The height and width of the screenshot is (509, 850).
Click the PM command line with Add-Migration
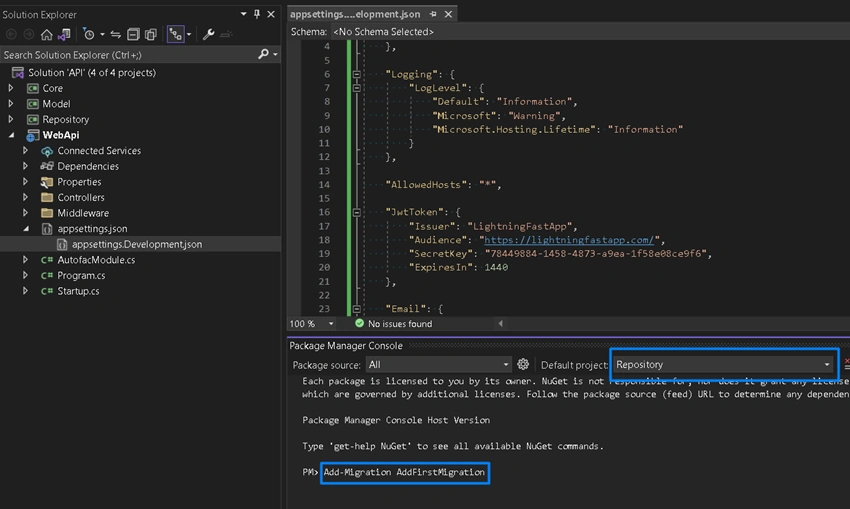(404, 472)
